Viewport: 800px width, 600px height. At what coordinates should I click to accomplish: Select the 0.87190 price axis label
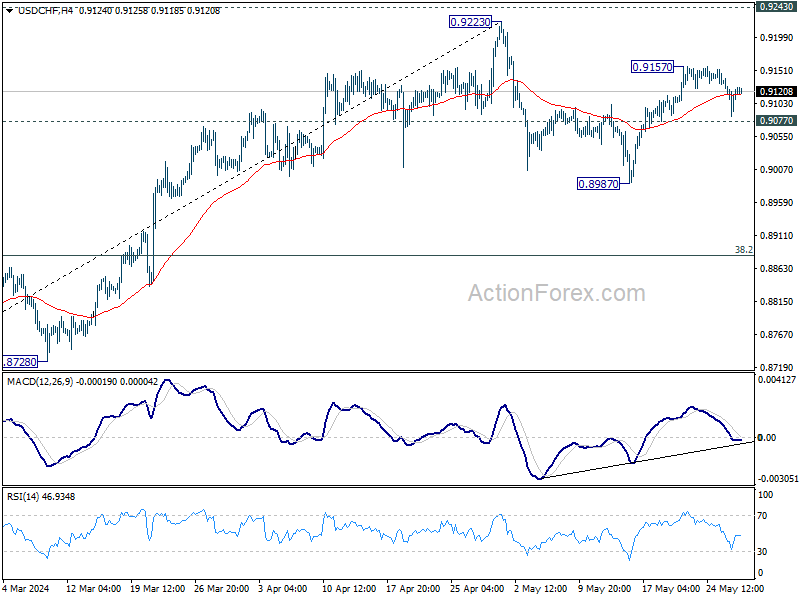(777, 367)
